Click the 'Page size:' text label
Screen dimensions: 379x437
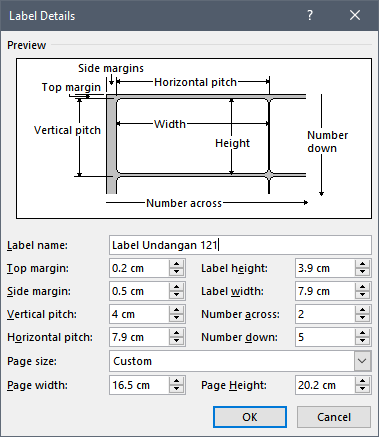[32, 361]
